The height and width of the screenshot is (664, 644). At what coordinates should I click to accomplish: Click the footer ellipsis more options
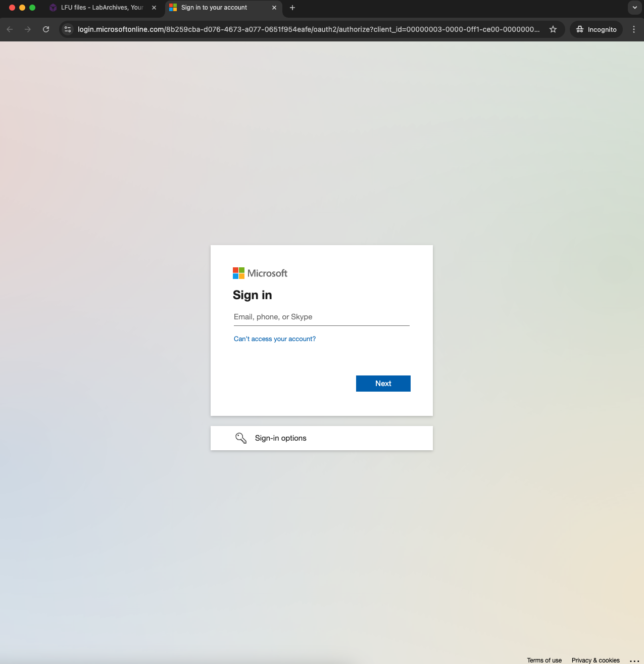[x=635, y=660]
